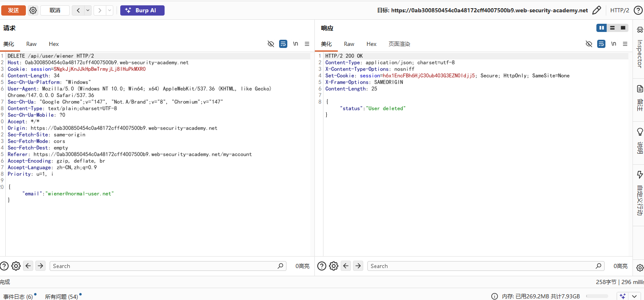Select side-by-side layout icon
The height and width of the screenshot is (300, 644).
click(602, 28)
